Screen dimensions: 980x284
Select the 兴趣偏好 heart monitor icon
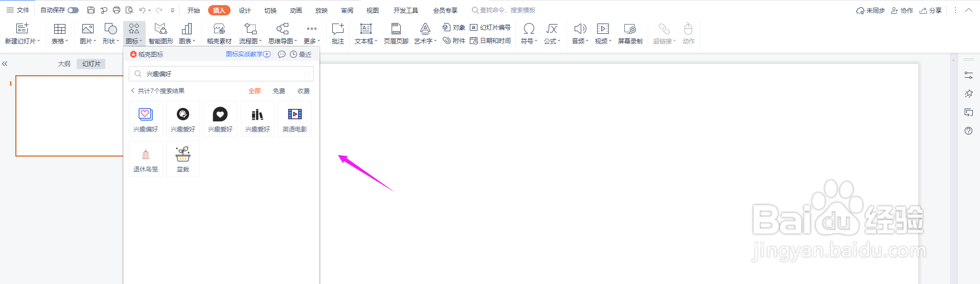(146, 119)
